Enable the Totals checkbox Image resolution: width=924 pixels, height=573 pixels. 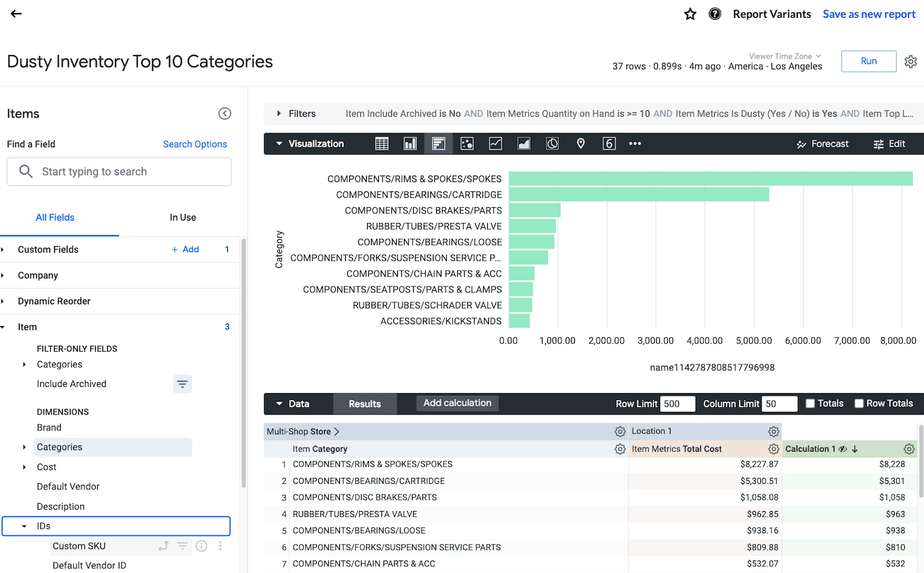810,403
